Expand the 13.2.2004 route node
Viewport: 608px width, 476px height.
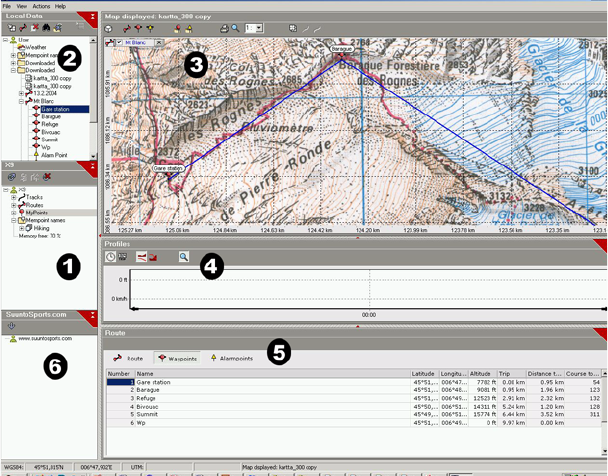pyautogui.click(x=21, y=93)
